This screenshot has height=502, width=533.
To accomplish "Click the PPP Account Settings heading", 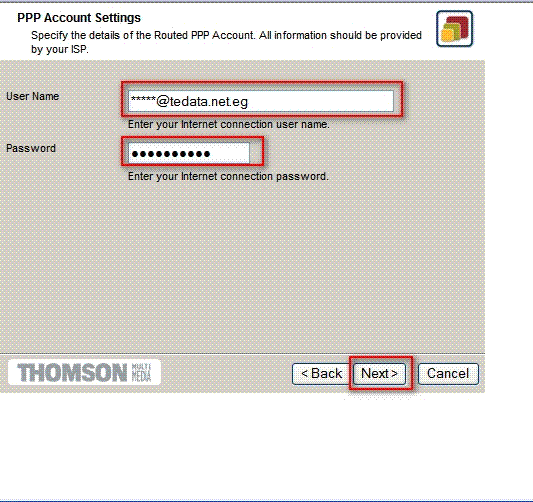I will point(79,18).
